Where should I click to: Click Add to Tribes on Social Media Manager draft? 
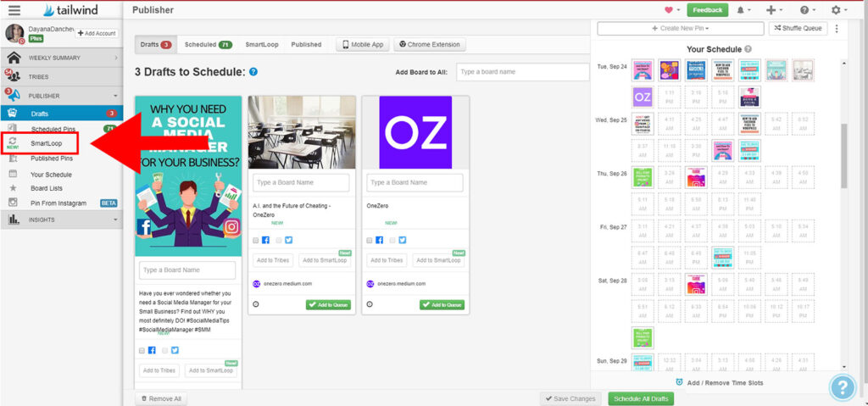(159, 370)
